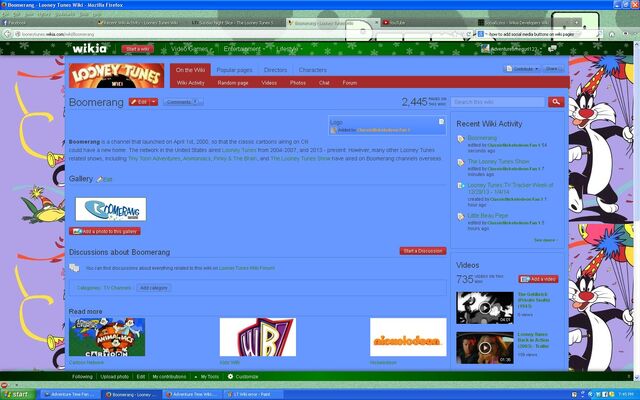Click the Firefox back arrow button
Screen dimensions: 640x400
(7, 34)
